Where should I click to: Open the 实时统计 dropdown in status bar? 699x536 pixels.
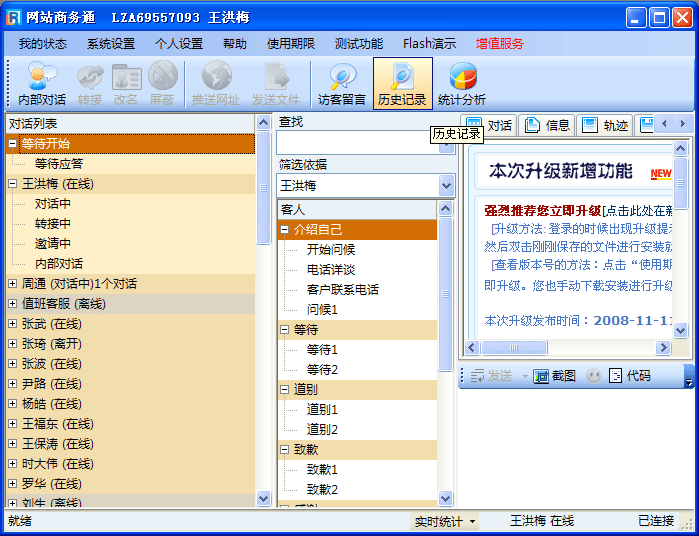click(x=446, y=522)
